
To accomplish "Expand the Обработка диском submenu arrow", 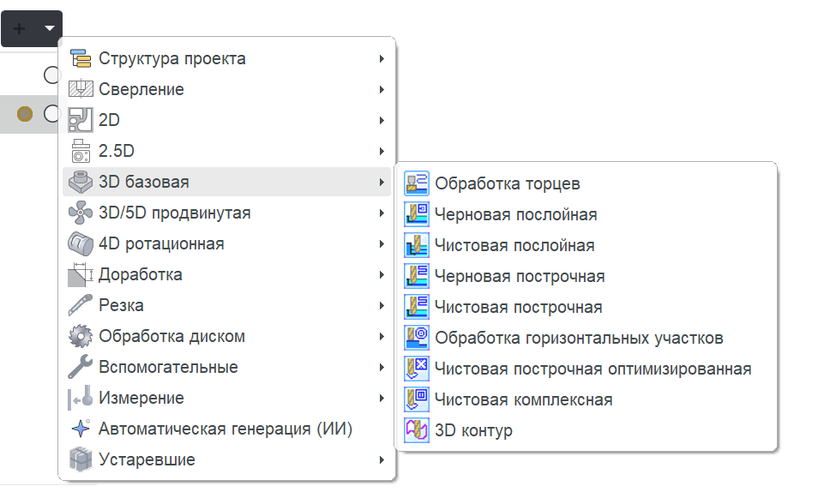I will (x=382, y=337).
